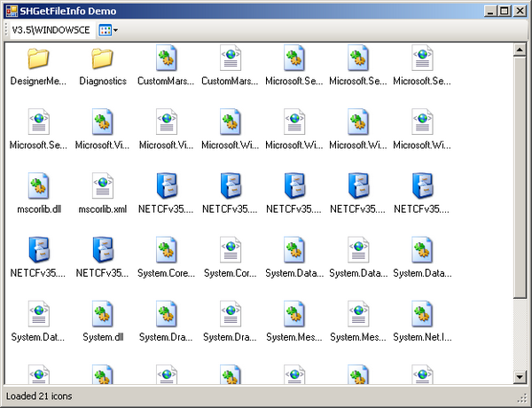Click the scrollbar up arrow
This screenshot has height=408, width=532.
520,50
